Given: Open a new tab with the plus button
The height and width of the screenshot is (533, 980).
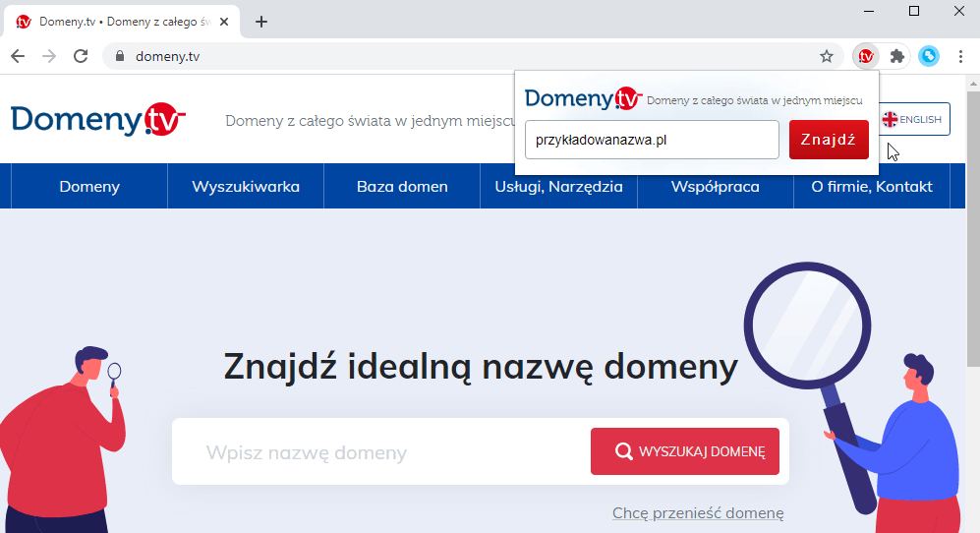Looking at the screenshot, I should (261, 22).
